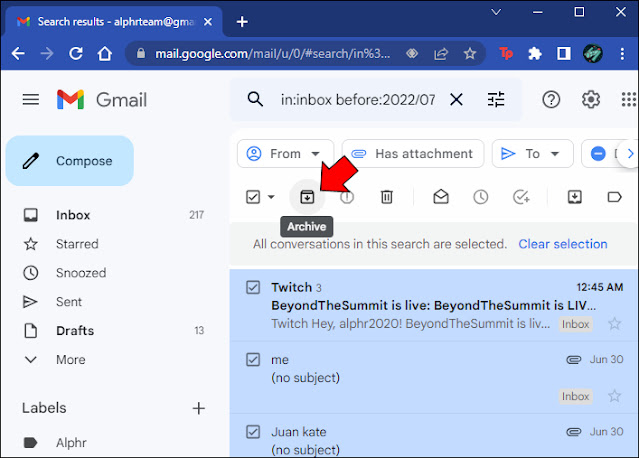Run search with magnifier icon
Screen dimensions: 639x458
coord(255,99)
